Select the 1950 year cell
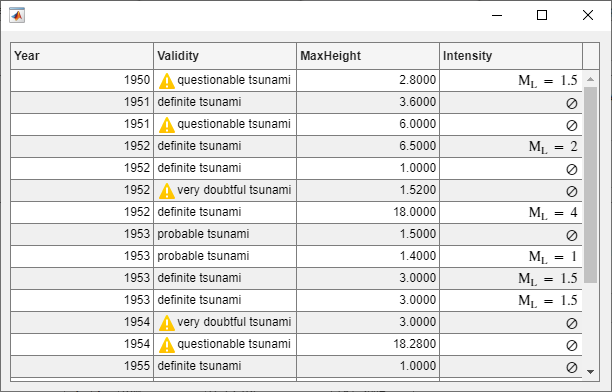The height and width of the screenshot is (392, 612). coord(82,80)
